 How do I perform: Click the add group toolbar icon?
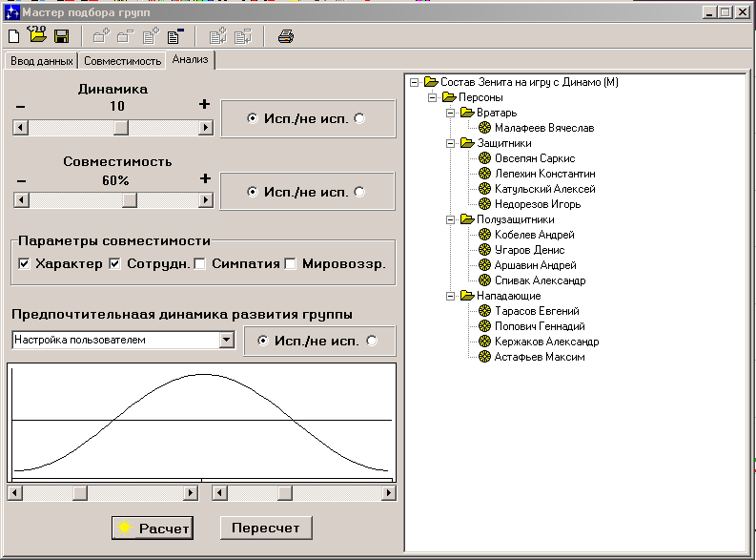tap(102, 36)
